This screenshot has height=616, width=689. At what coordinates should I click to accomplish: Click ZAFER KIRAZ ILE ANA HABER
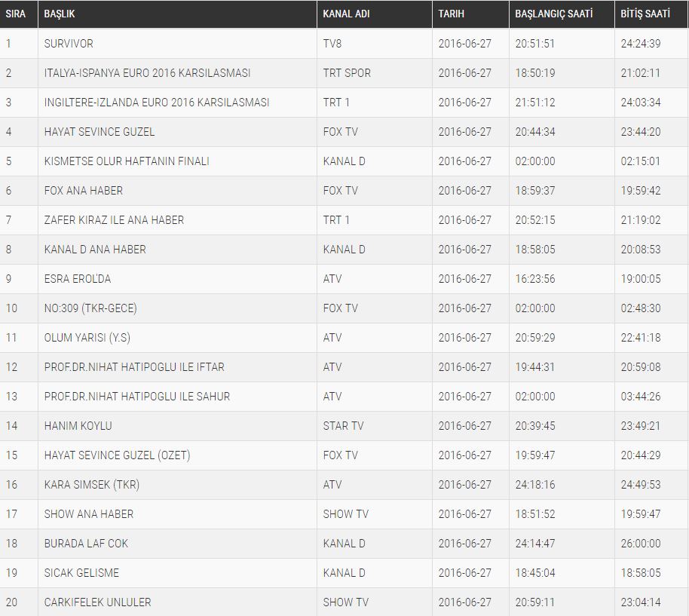tap(114, 219)
